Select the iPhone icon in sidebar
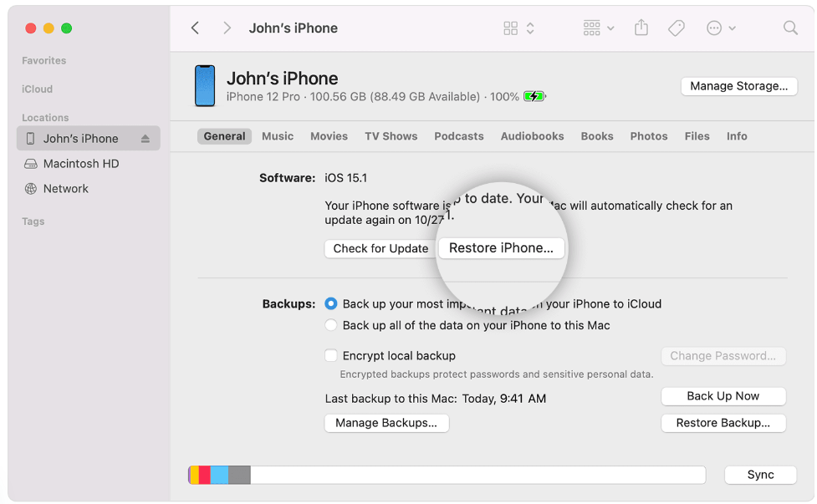 (30, 139)
